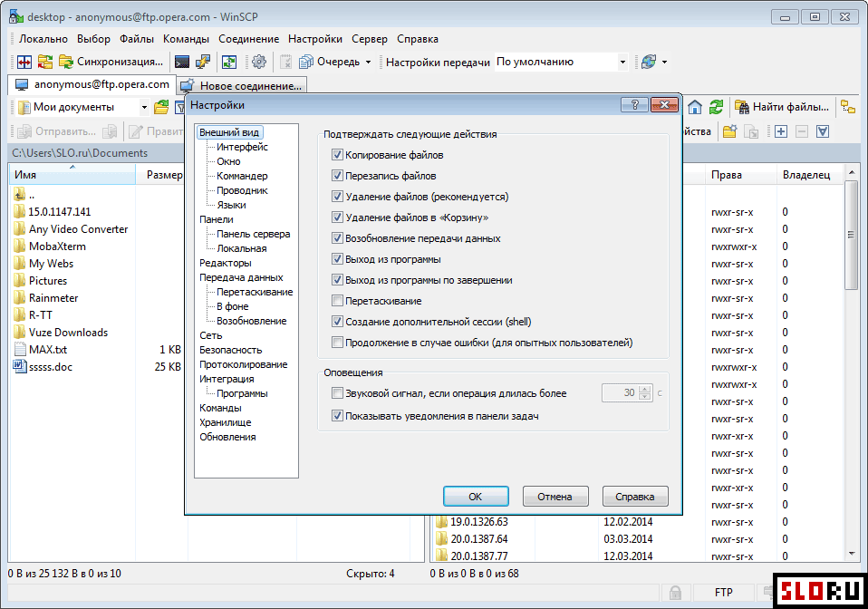
Task: Open preferences via the gear toolbar icon
Action: tap(258, 62)
